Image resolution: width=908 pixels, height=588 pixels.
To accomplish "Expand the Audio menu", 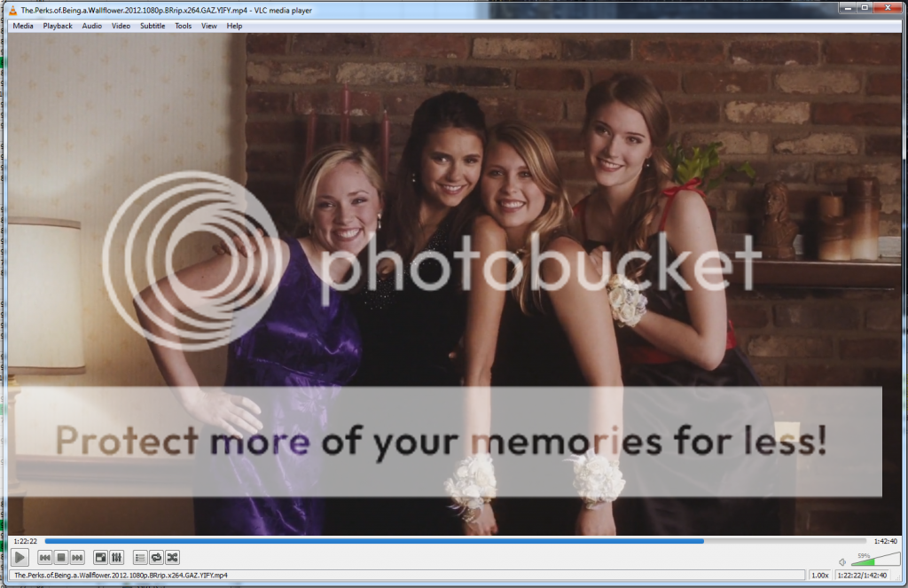I will pos(92,26).
